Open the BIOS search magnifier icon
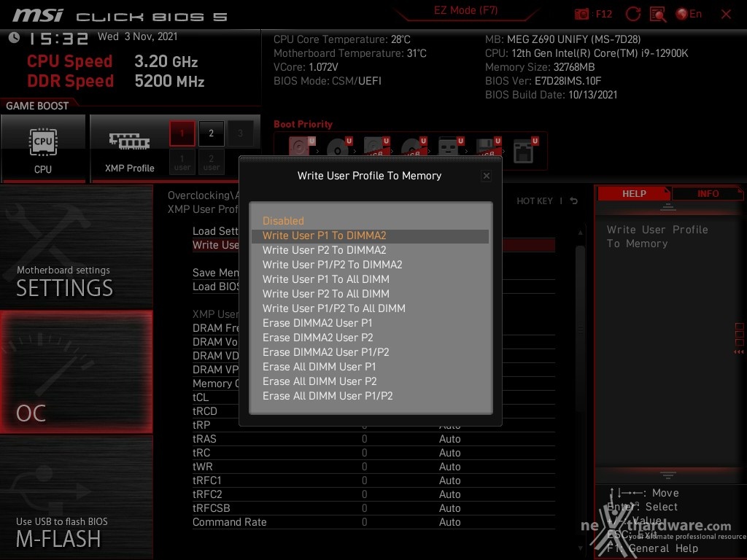The image size is (747, 560). pyautogui.click(x=657, y=15)
